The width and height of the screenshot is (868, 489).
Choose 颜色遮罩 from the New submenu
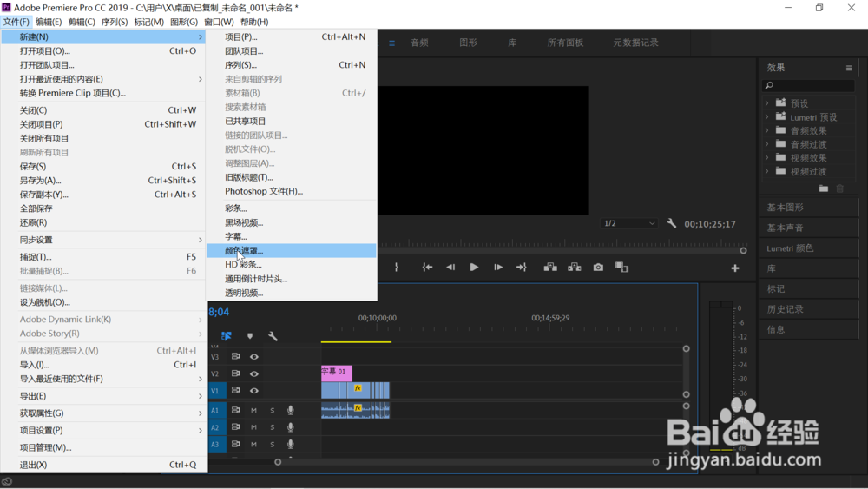tap(291, 250)
